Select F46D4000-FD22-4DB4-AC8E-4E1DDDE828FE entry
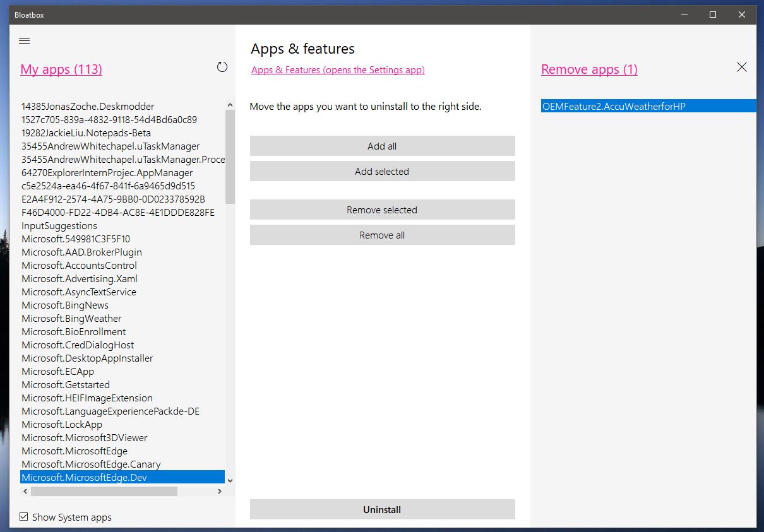This screenshot has height=532, width=764. 122,212
